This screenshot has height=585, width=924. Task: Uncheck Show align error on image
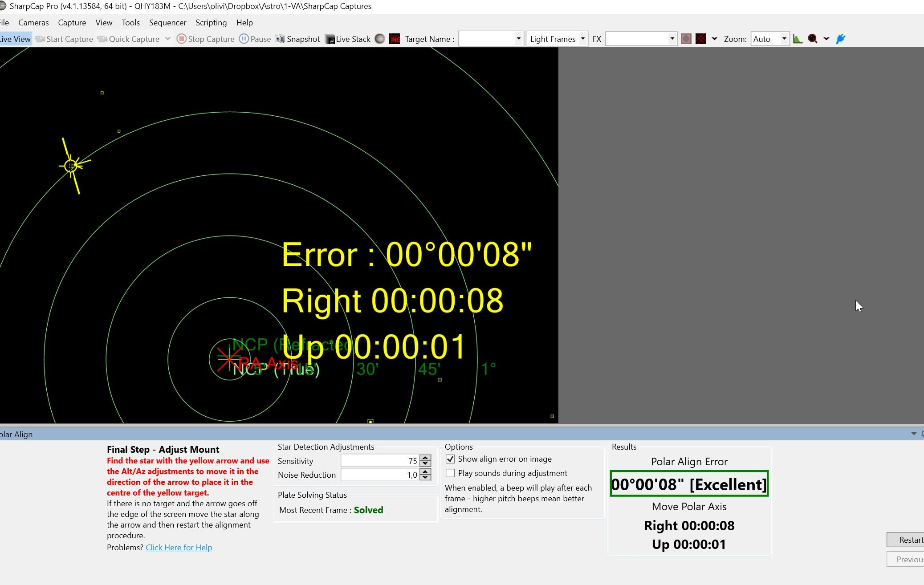450,459
